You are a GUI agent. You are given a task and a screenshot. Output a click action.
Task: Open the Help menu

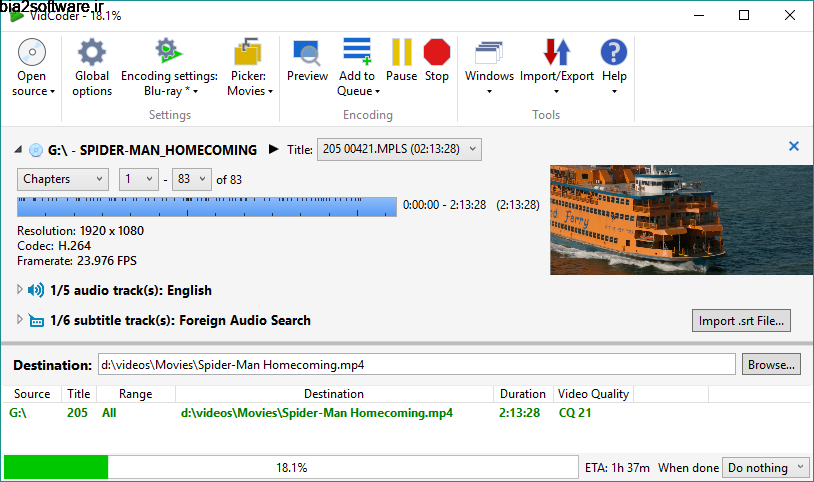click(614, 68)
